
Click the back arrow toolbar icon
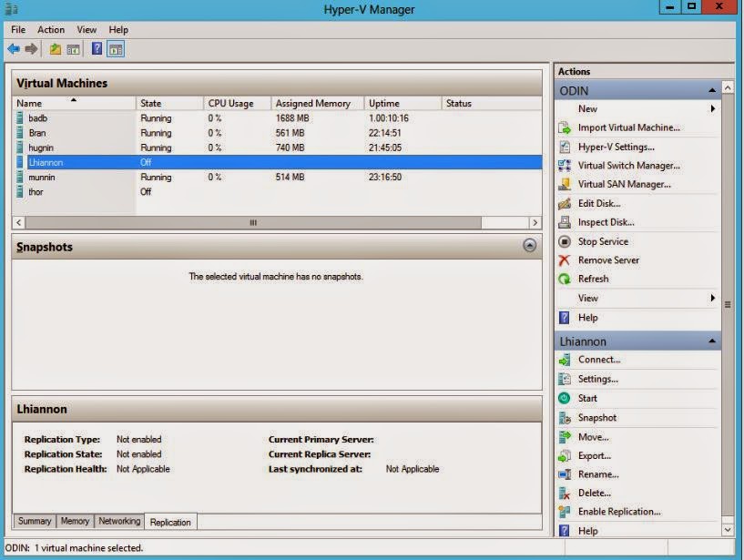pos(14,49)
